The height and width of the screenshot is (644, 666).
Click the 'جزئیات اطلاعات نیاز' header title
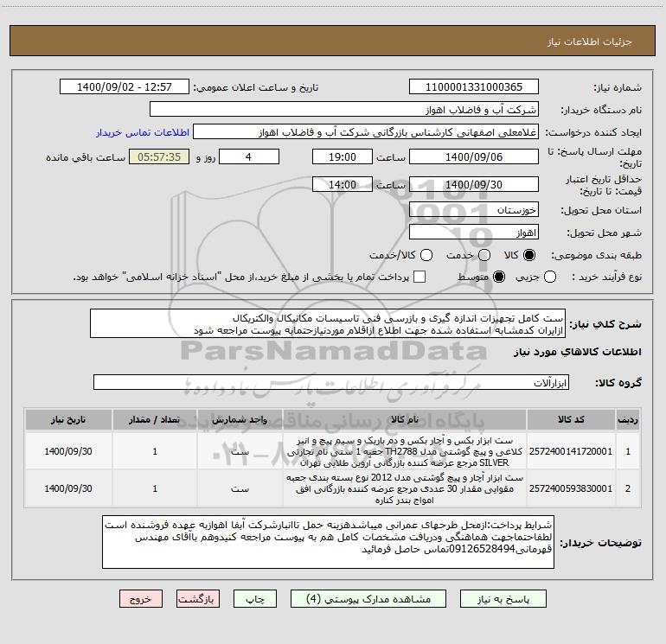click(x=589, y=41)
